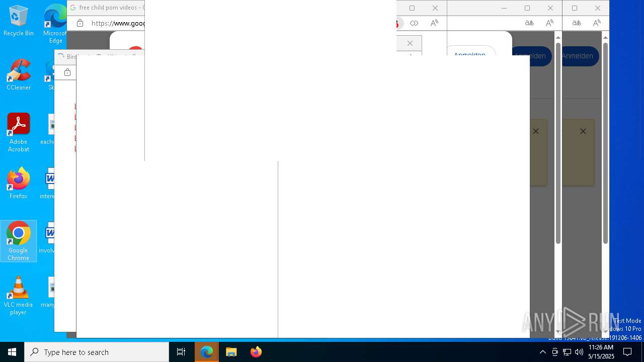The image size is (644, 362).
Task: Launch CCleaner from the desktop
Action: tap(18, 75)
